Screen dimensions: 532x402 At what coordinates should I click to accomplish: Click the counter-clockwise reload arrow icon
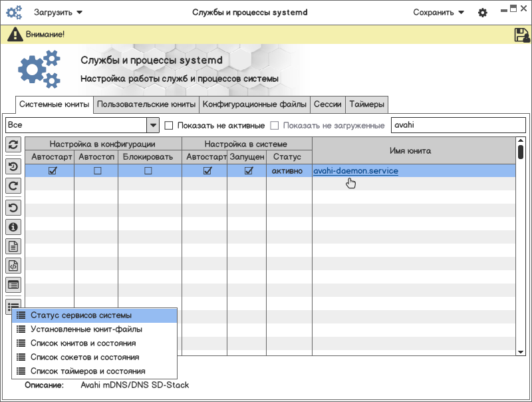pyautogui.click(x=13, y=207)
